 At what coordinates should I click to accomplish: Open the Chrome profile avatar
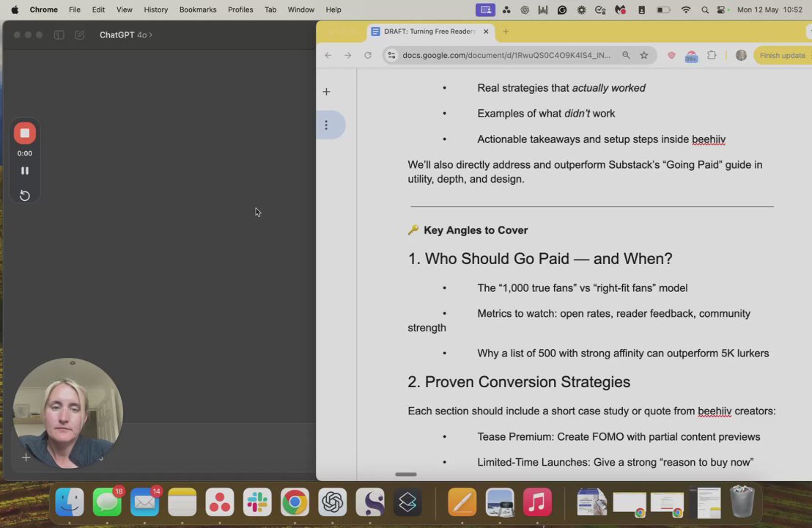tap(741, 56)
